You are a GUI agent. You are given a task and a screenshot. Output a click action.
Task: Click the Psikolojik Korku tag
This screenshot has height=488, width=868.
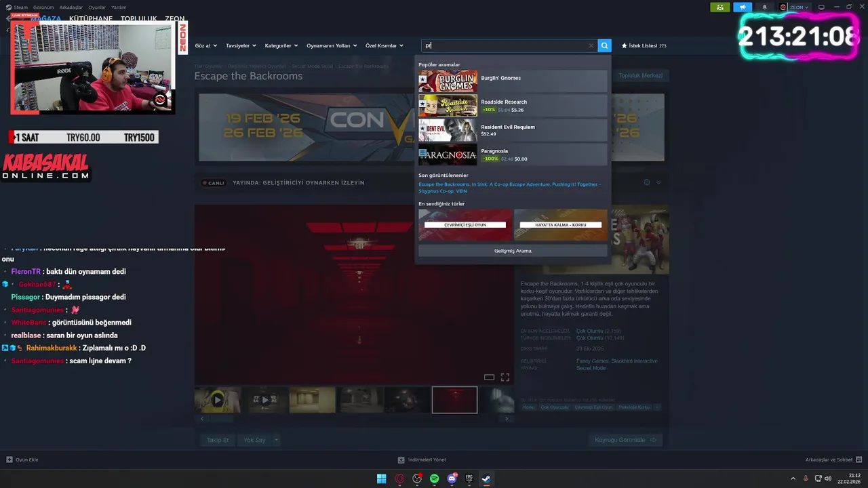(634, 407)
